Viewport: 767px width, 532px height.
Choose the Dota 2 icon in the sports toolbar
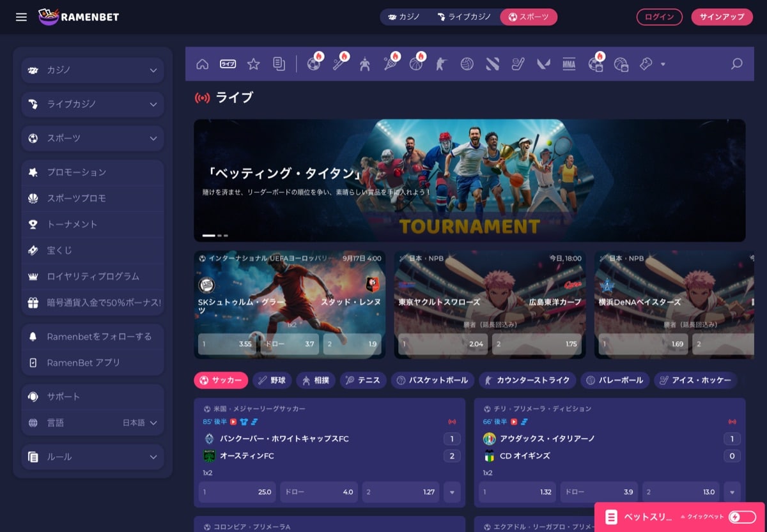coord(492,64)
